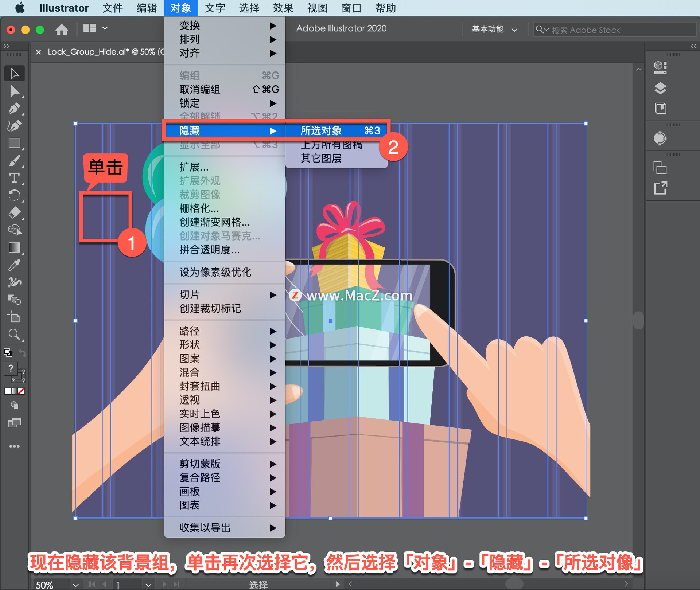Viewport: 700px width, 590px height.
Task: Click the Home icon in the toolbar
Action: (62, 29)
